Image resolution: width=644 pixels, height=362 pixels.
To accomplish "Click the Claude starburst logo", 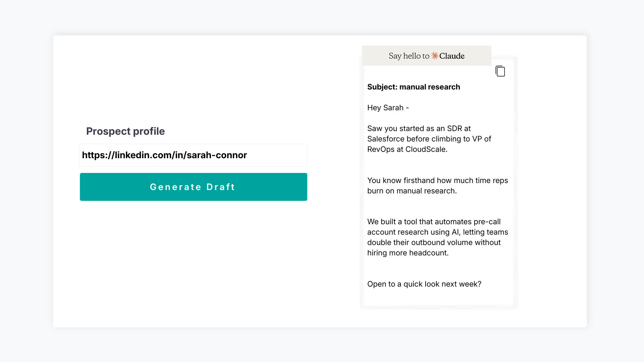I will pos(435,56).
